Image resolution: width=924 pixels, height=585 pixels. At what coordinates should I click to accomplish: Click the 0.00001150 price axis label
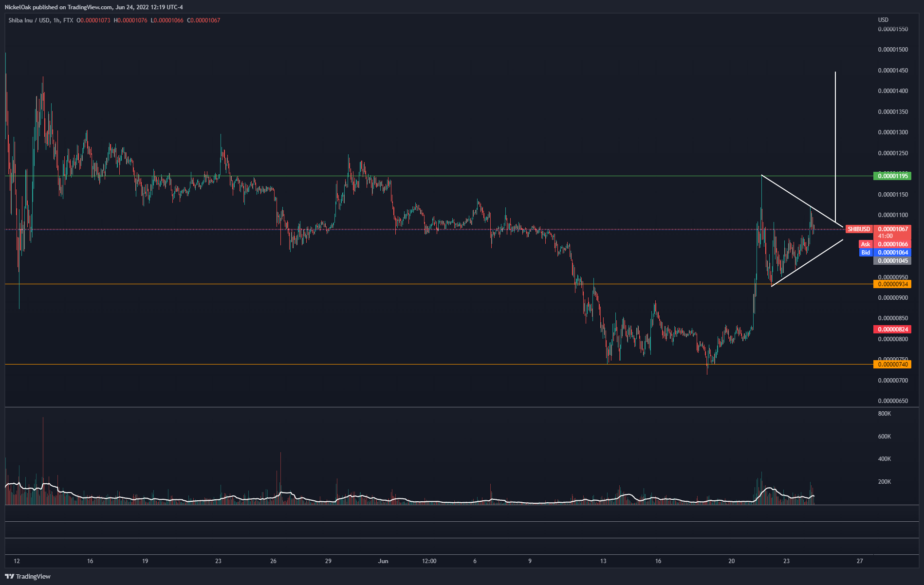893,195
